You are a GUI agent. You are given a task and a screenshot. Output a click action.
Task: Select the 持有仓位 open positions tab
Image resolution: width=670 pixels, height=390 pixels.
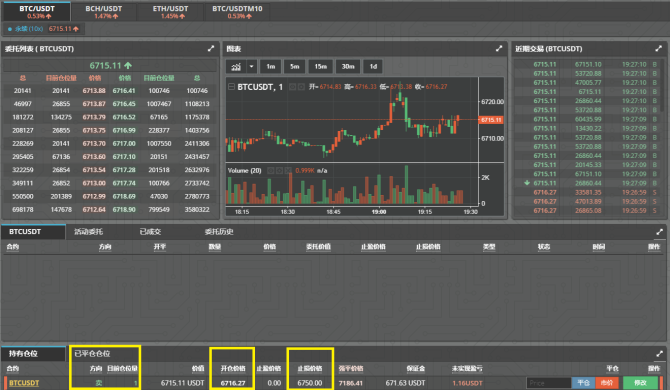point(33,354)
